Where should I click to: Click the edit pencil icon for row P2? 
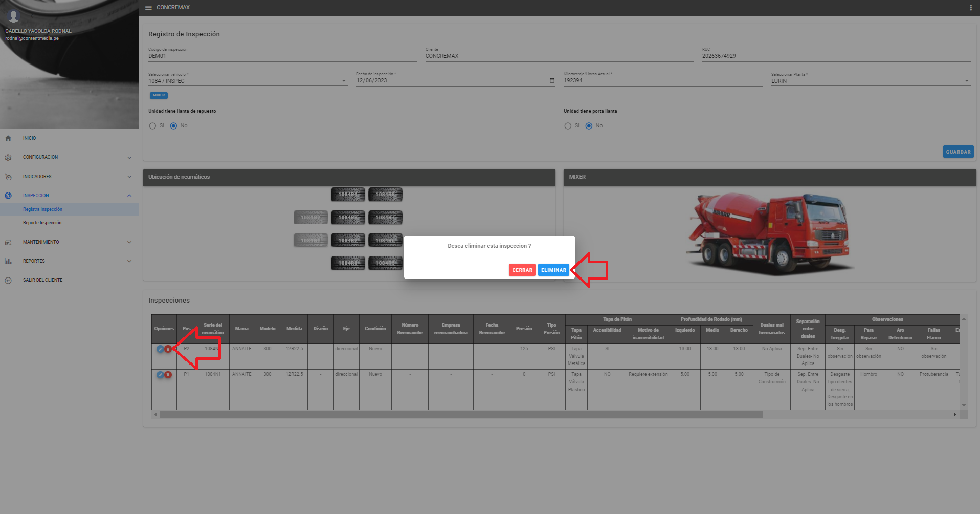coord(160,349)
